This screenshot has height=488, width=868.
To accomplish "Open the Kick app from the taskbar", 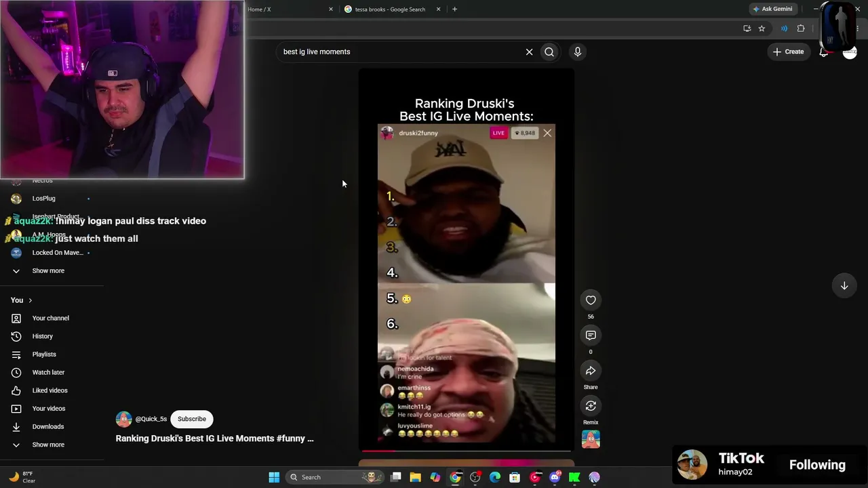I will coord(574,477).
